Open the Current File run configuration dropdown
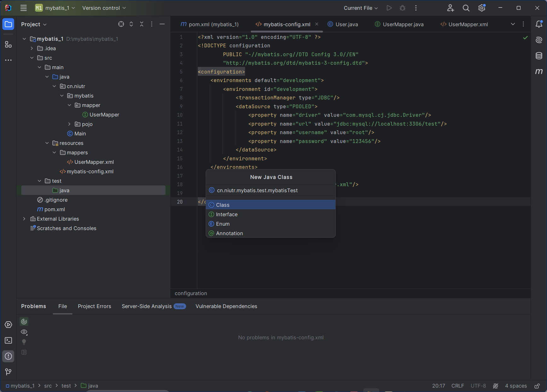The height and width of the screenshot is (392, 547). click(361, 8)
